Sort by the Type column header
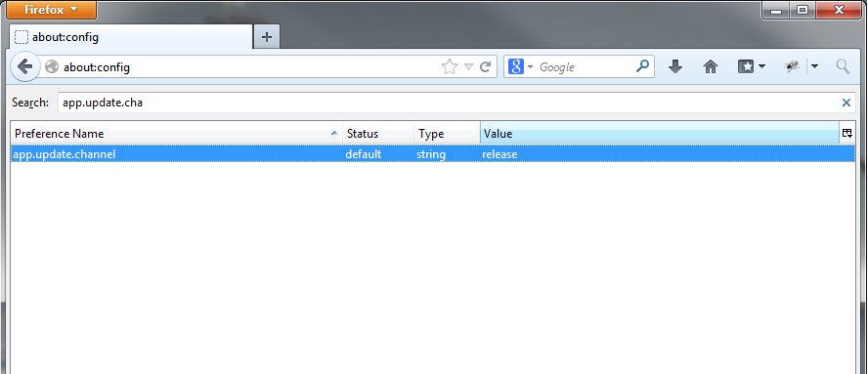868x374 pixels. tap(448, 134)
